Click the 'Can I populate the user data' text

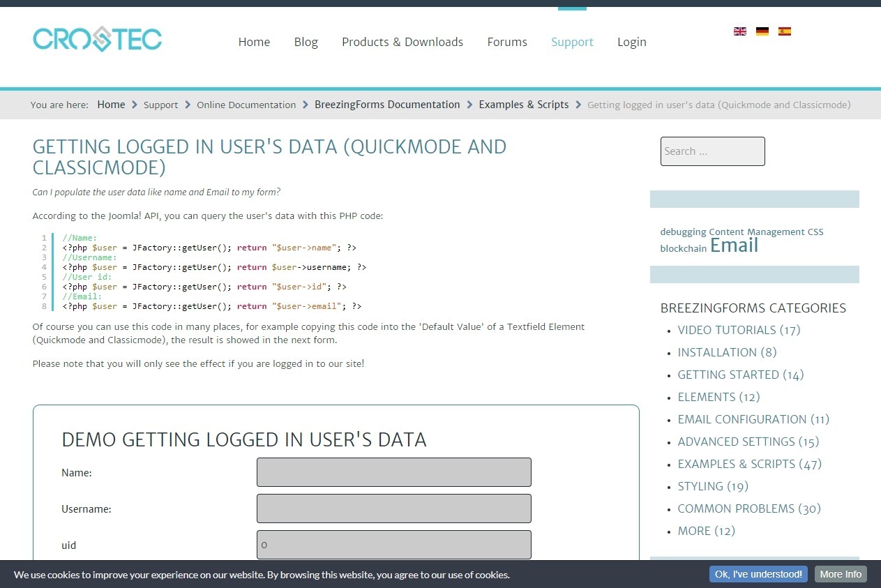click(x=156, y=193)
